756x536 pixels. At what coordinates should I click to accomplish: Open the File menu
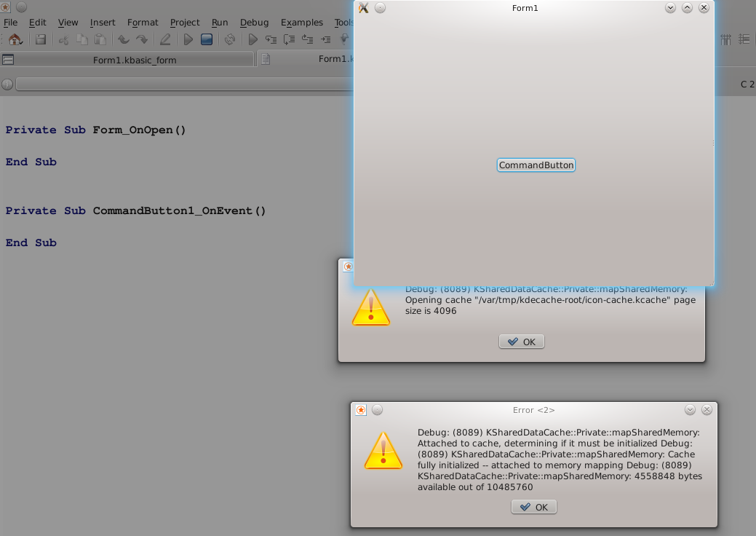click(10, 23)
